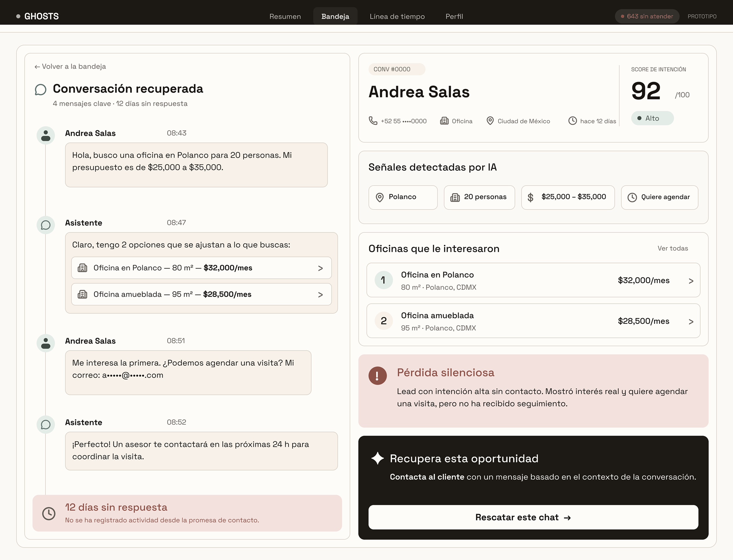
Task: Open the Línea de tiempo tab
Action: pyautogui.click(x=397, y=16)
